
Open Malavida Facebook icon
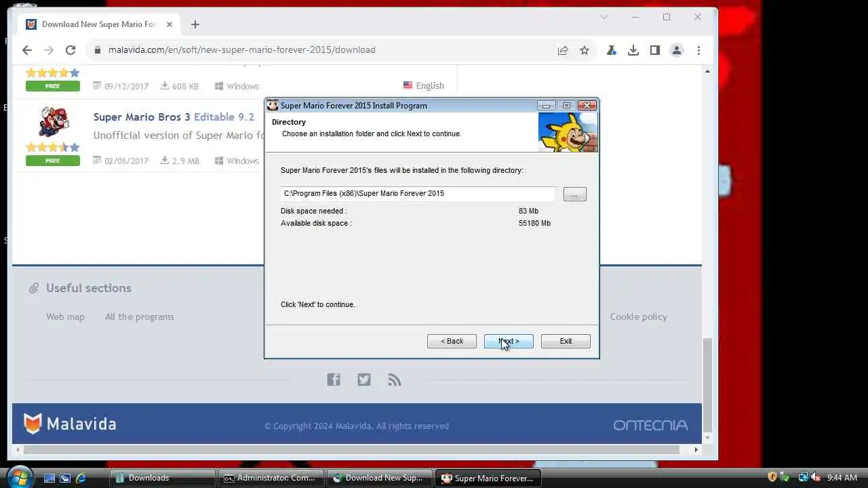334,380
